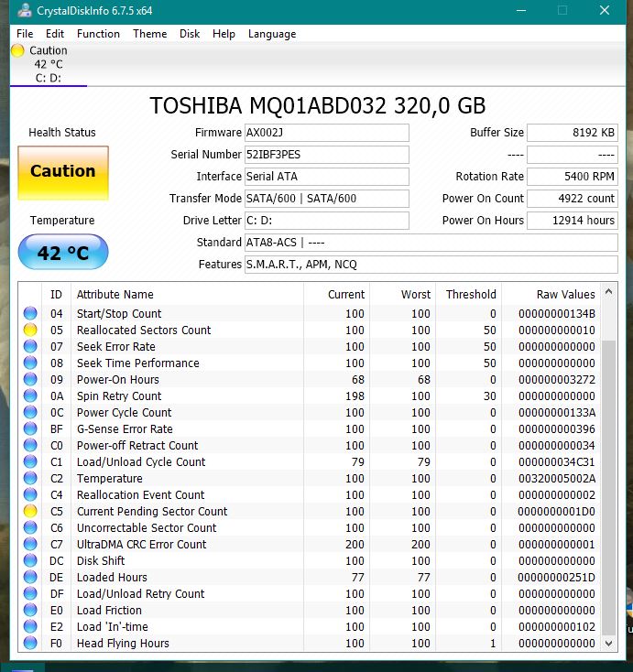Screen dimensions: 633x672
Task: Click raw value 00320005002A of Temperature
Action: [x=557, y=478]
